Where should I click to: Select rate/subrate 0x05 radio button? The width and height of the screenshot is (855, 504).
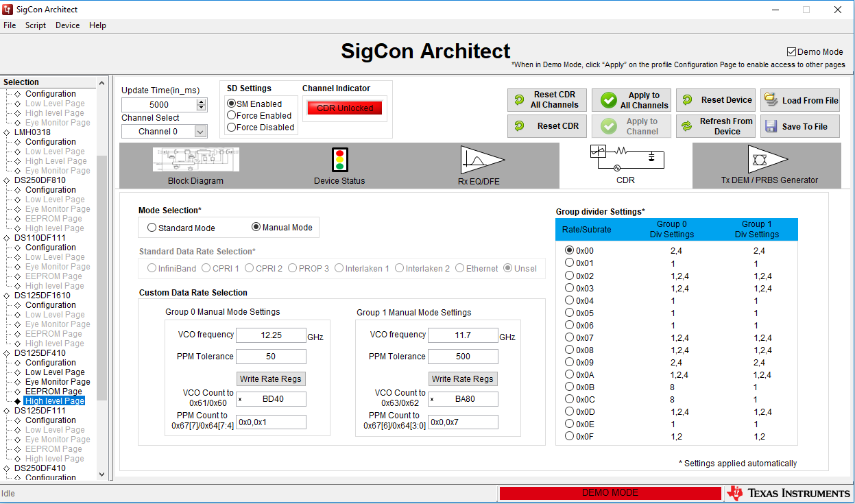(x=569, y=313)
